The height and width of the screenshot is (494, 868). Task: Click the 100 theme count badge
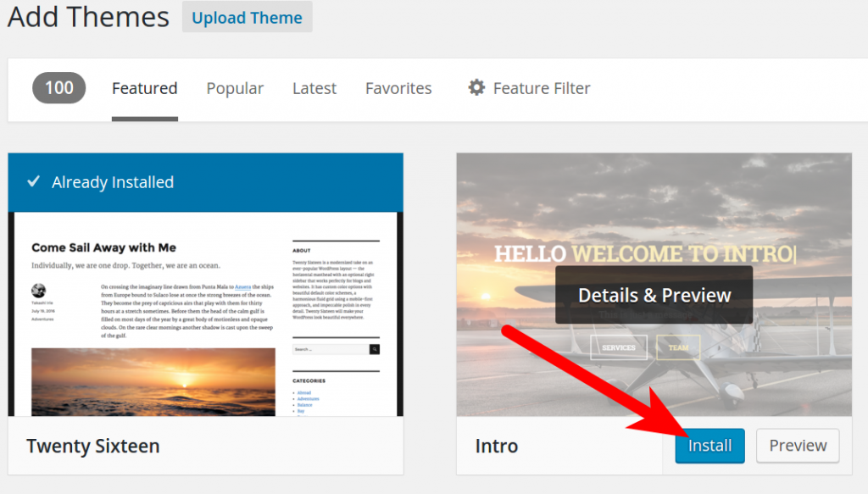point(59,88)
